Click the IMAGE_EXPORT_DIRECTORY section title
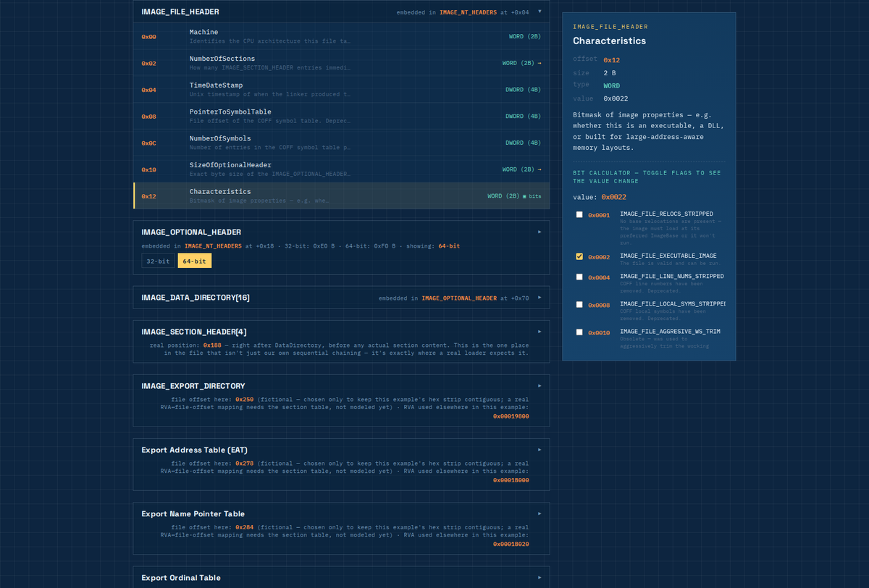The height and width of the screenshot is (588, 869). point(193,386)
